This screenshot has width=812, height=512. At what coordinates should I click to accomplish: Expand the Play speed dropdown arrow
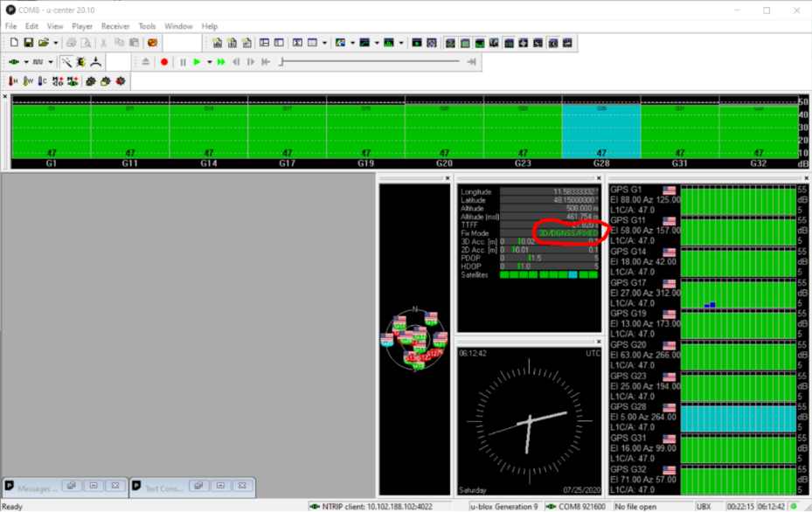click(x=209, y=62)
